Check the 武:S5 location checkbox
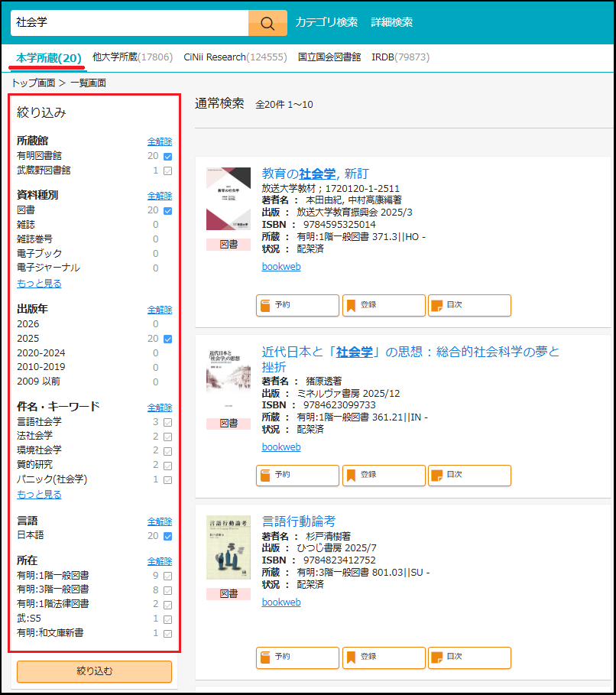The width and height of the screenshot is (616, 695). click(167, 619)
